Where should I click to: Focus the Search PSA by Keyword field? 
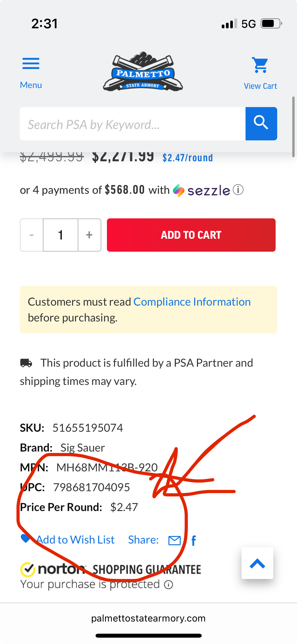pyautogui.click(x=133, y=123)
